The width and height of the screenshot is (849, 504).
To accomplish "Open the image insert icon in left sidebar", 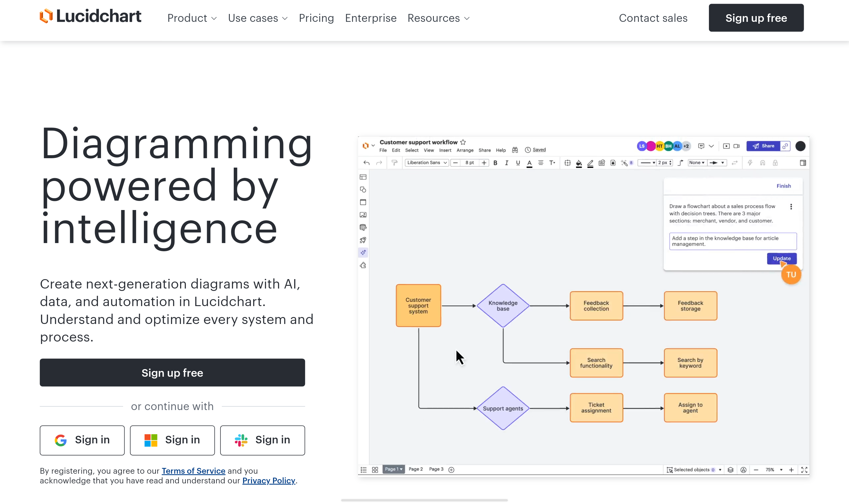I will click(x=363, y=215).
